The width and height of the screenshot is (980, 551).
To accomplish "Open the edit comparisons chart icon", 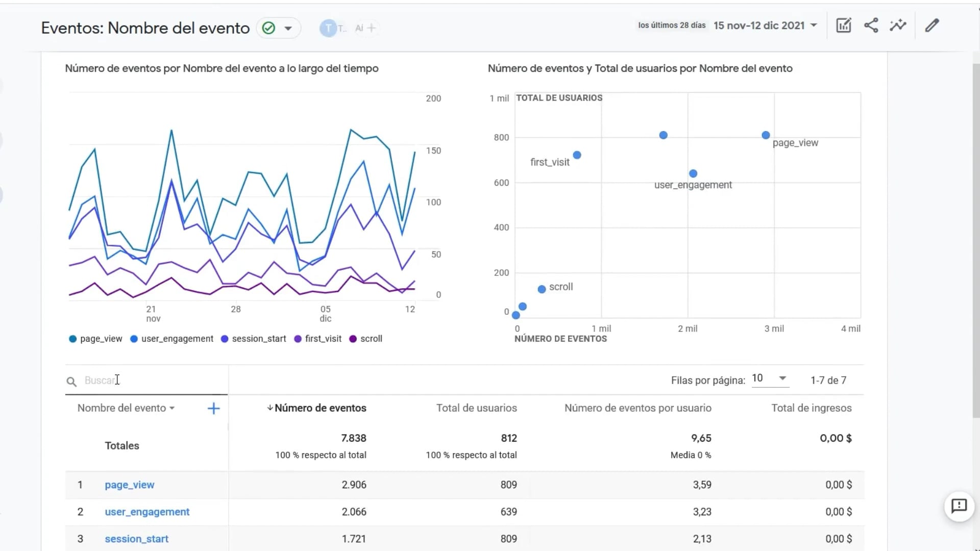I will 843,25.
